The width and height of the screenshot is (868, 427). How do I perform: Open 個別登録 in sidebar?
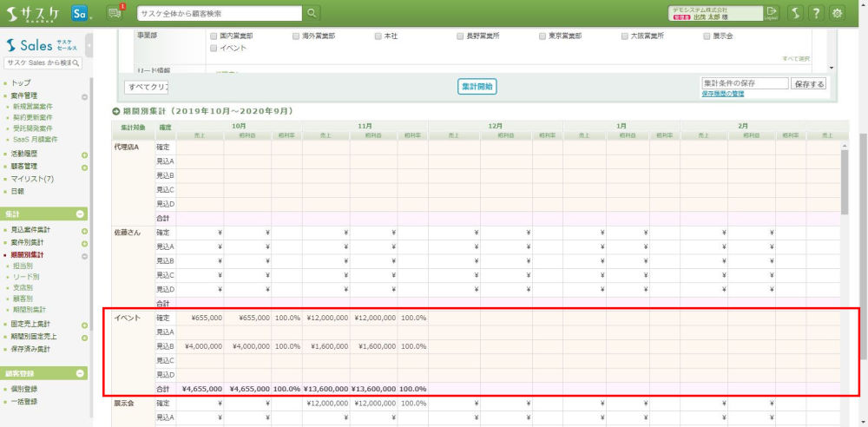(x=23, y=389)
